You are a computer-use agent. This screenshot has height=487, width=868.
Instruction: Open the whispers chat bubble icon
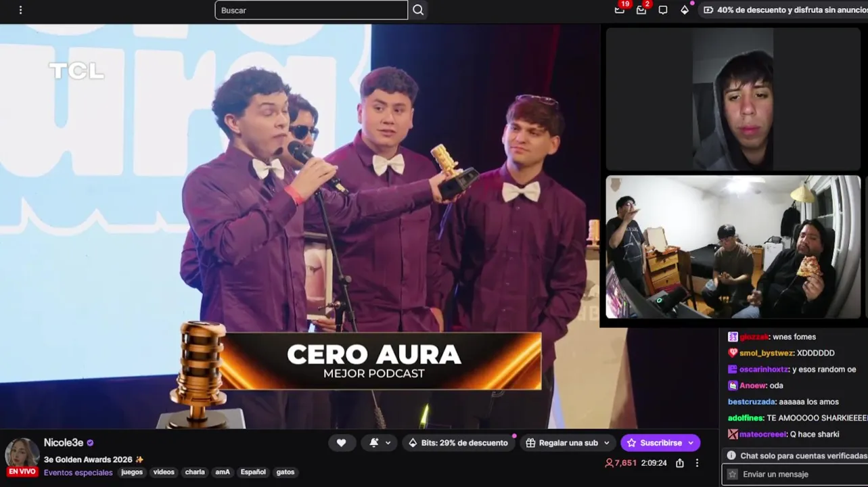point(663,10)
